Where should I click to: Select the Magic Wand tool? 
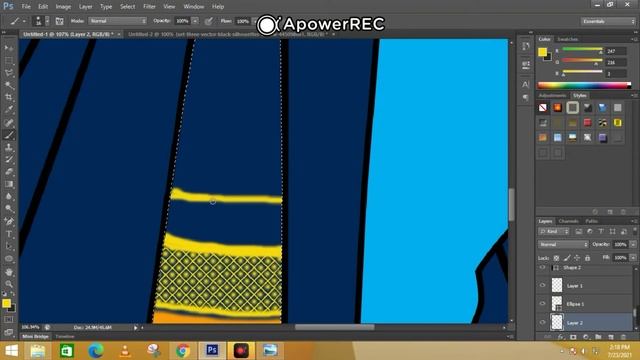9,85
